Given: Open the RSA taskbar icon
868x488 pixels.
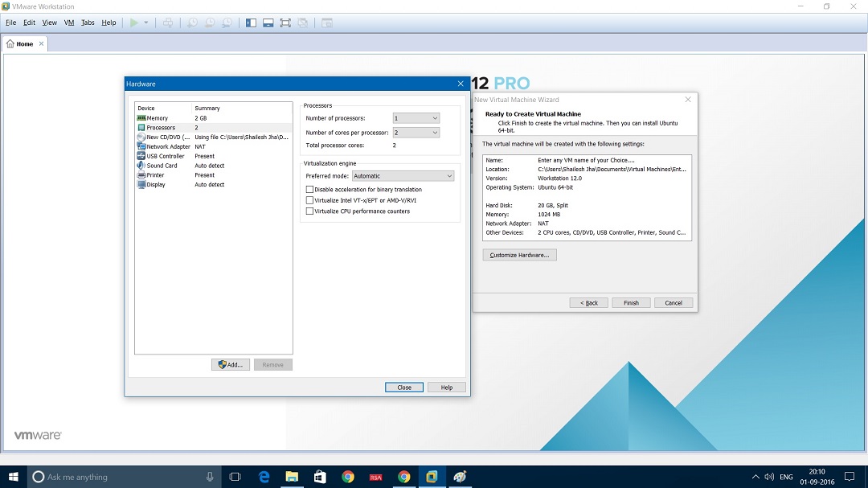Looking at the screenshot, I should click(376, 477).
